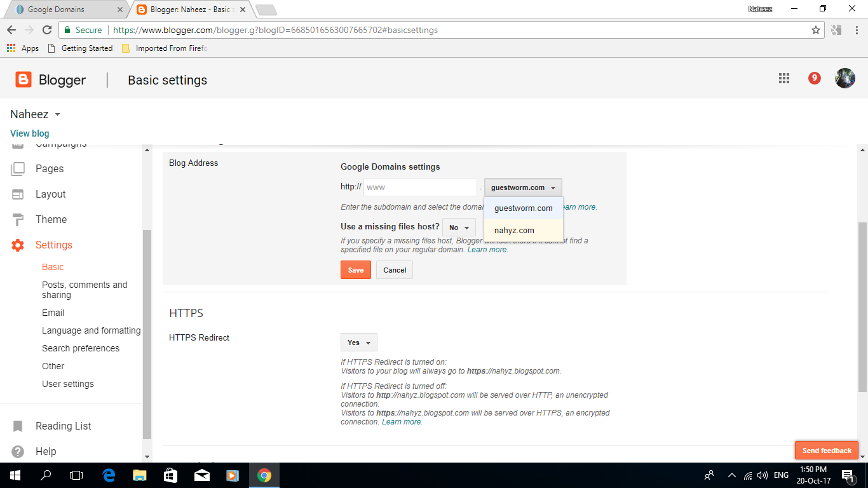Click Learn more under missing files host
Screen dimensions: 868x488
tap(488, 250)
